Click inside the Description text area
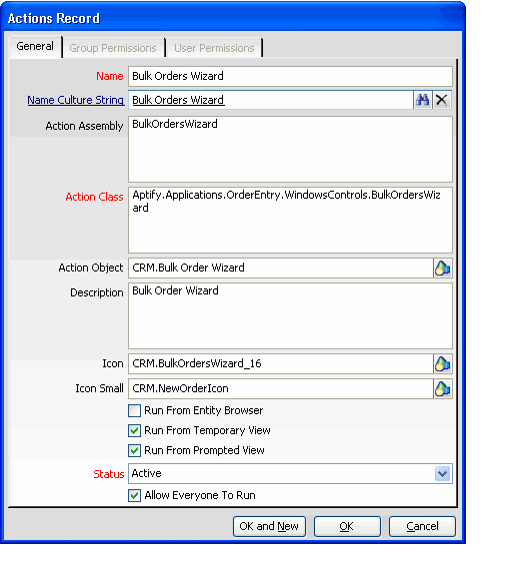 [290, 316]
